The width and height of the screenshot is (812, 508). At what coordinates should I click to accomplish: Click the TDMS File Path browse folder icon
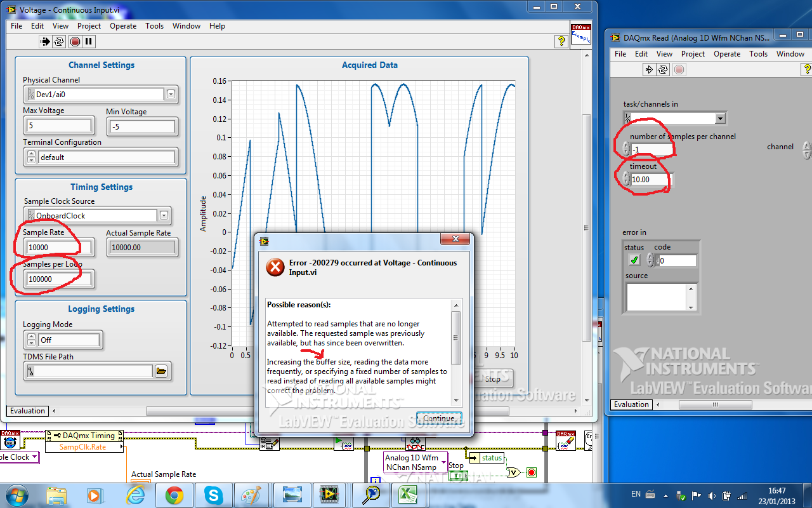[161, 371]
